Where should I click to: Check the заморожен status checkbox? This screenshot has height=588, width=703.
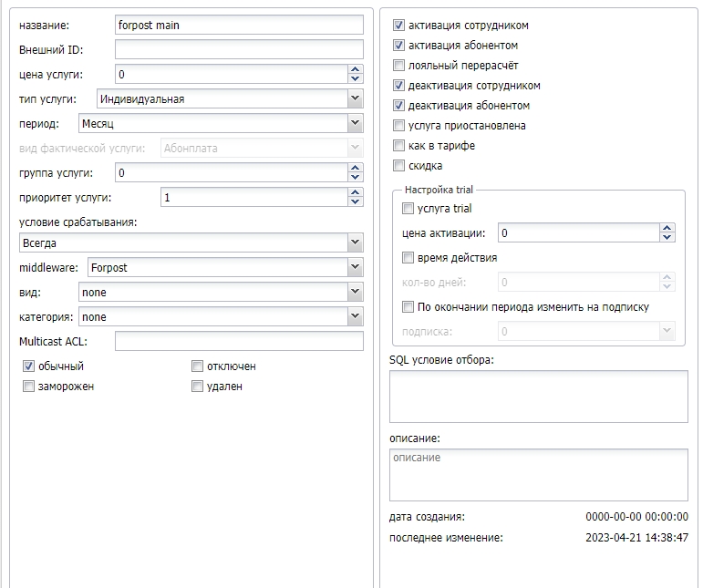point(28,387)
